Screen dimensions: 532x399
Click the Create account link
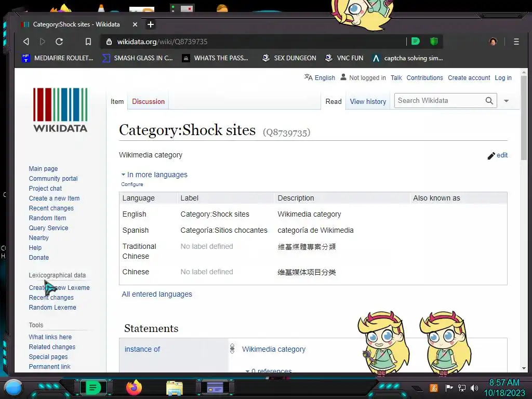[x=469, y=78]
